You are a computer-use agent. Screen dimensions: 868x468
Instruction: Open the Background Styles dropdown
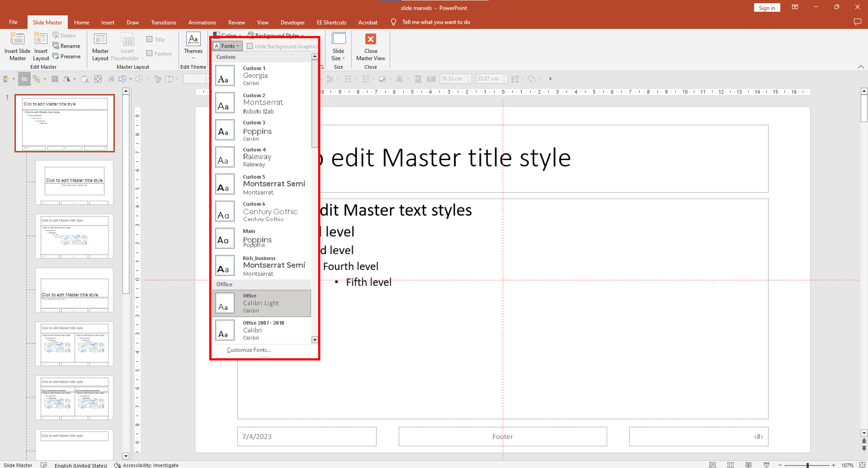point(276,36)
